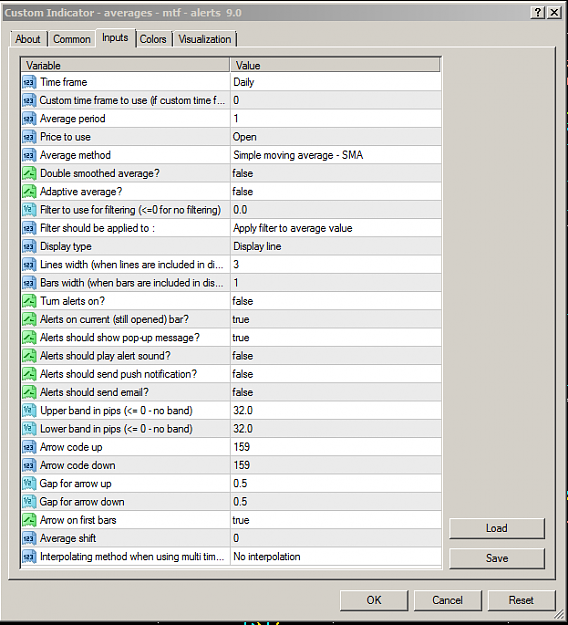Click the icon beside Filter to use for filtering
The width and height of the screenshot is (568, 625).
[29, 210]
